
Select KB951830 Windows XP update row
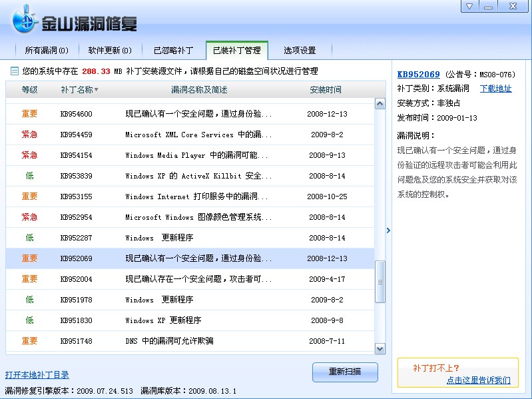(x=190, y=320)
